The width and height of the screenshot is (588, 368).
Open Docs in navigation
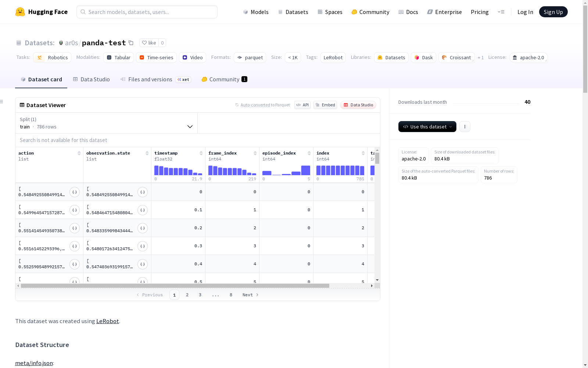coord(408,12)
